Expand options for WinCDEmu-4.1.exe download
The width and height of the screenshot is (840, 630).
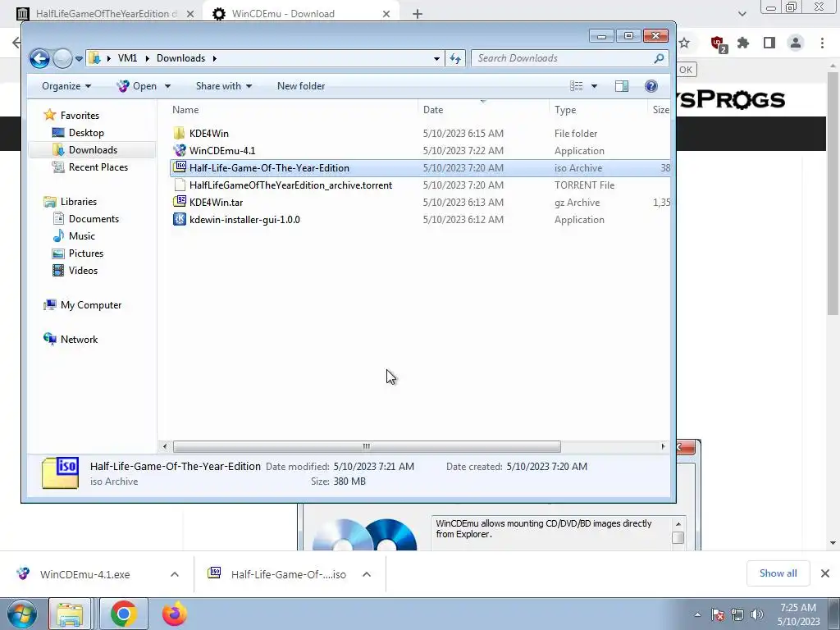(175, 574)
